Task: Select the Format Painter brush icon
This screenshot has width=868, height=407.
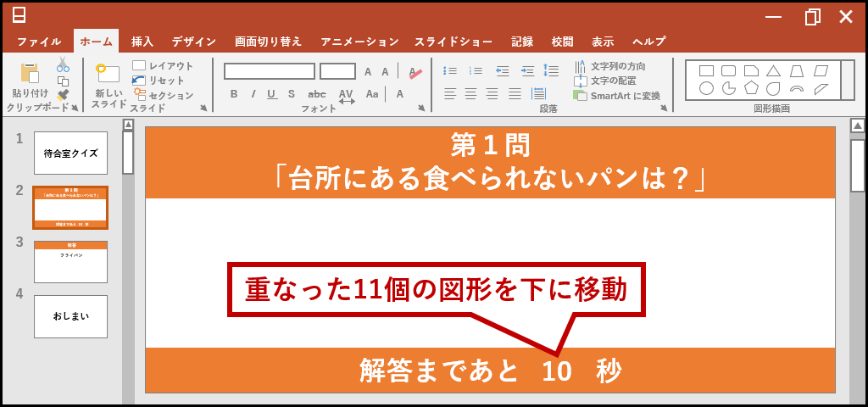Action: 63,94
